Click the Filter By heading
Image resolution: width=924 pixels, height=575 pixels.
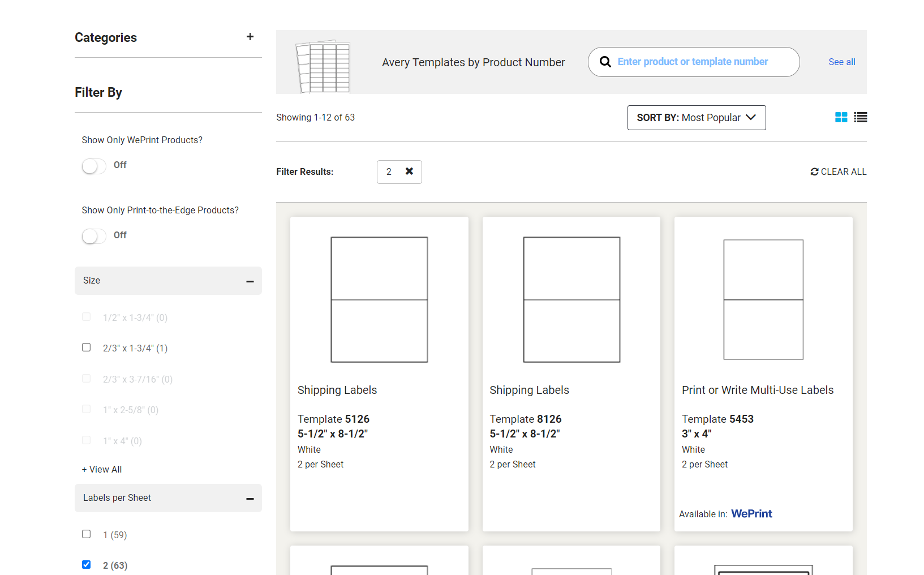pyautogui.click(x=98, y=92)
